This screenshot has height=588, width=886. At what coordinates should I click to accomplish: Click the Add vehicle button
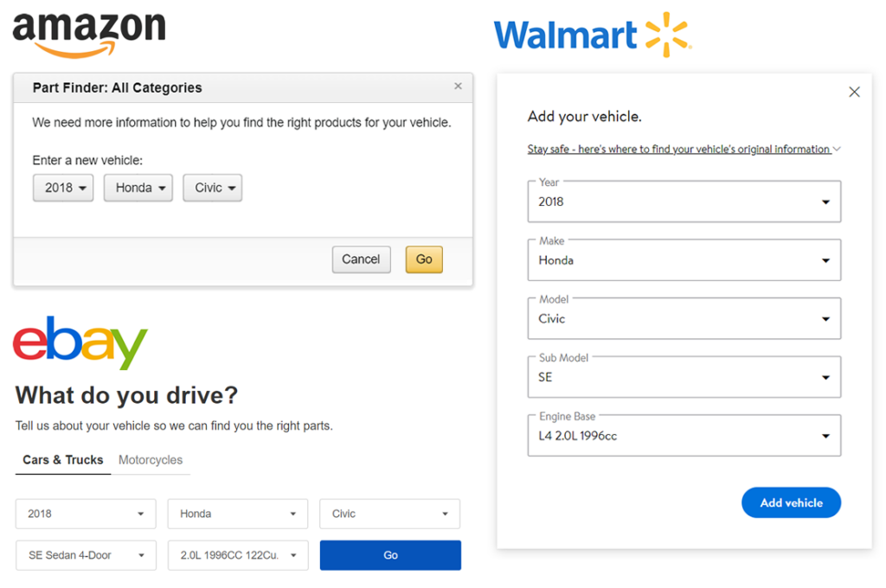coord(790,502)
